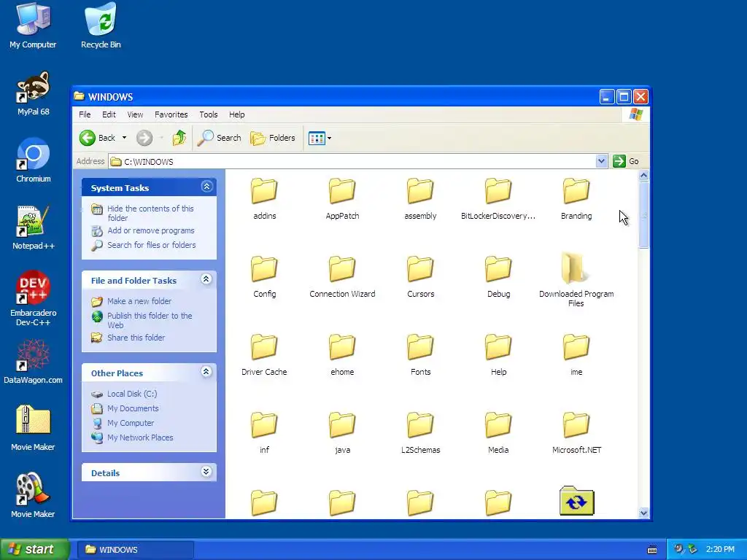Click the on-screen keyboard tray icon

[x=652, y=550]
